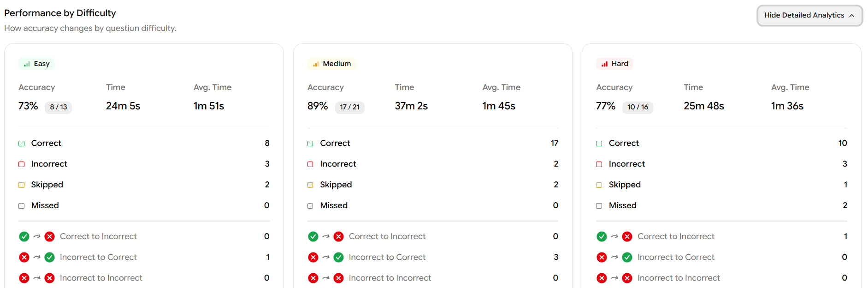
Task: Click the Missed box in Hard card
Action: pyautogui.click(x=599, y=206)
